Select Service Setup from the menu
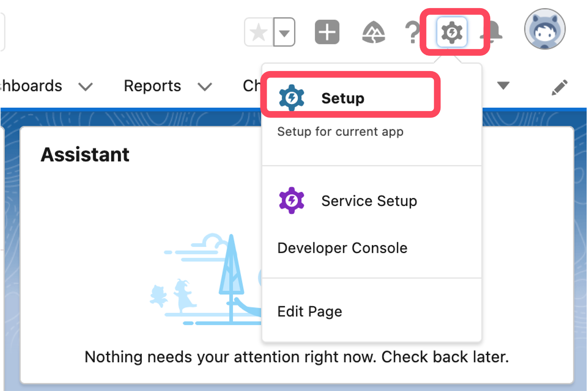This screenshot has width=588, height=391. [x=369, y=201]
